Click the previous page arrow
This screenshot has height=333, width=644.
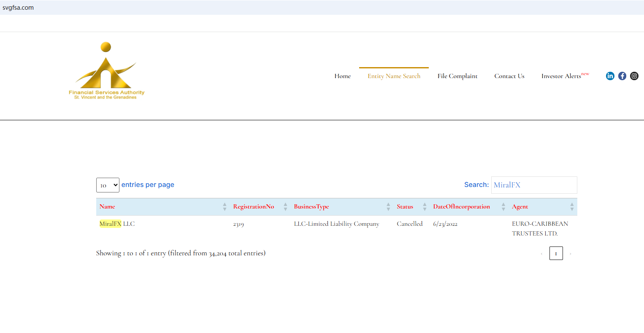pyautogui.click(x=541, y=254)
